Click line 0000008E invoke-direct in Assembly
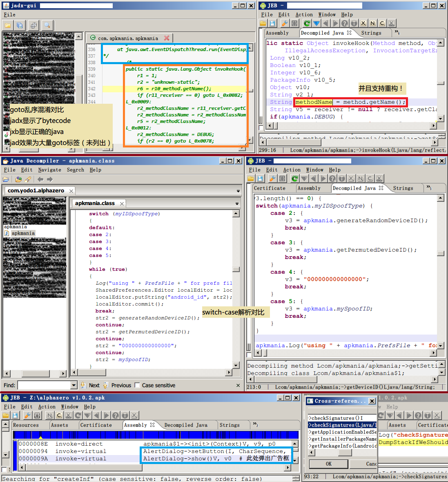Screen dimensions: 448x482 (154, 444)
